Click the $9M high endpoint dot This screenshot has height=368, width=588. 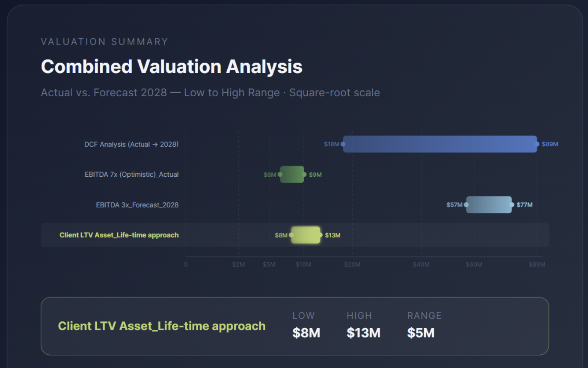tap(304, 175)
